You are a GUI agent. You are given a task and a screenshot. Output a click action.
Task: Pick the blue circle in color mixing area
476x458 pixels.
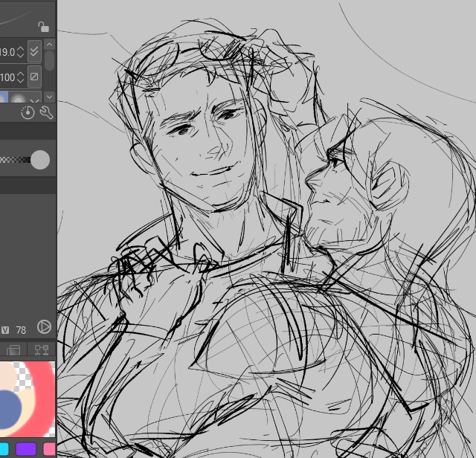tap(10, 409)
